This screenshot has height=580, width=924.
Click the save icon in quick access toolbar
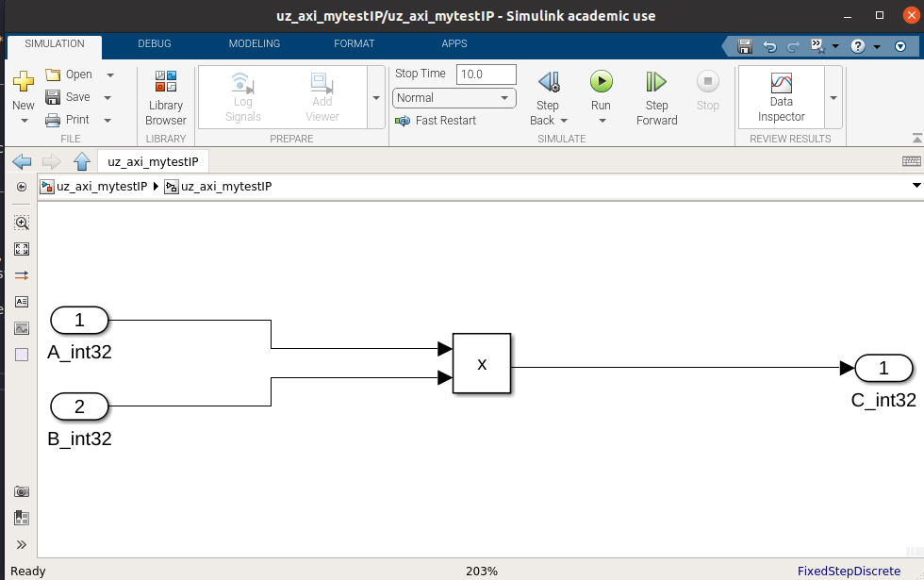point(744,45)
